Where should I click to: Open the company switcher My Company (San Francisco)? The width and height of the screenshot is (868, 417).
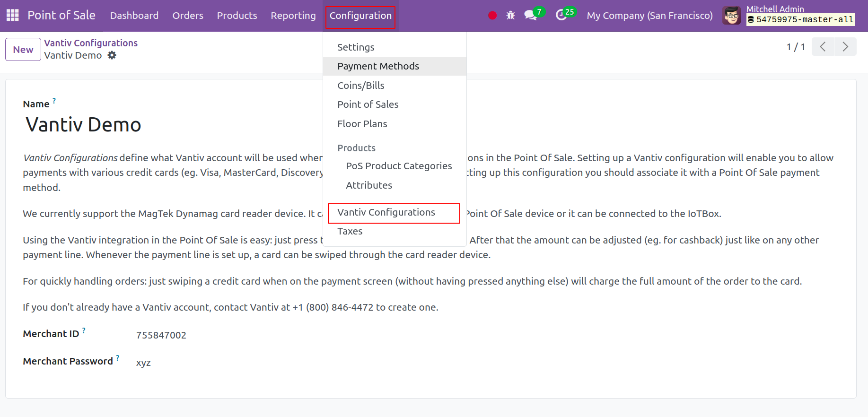click(649, 16)
